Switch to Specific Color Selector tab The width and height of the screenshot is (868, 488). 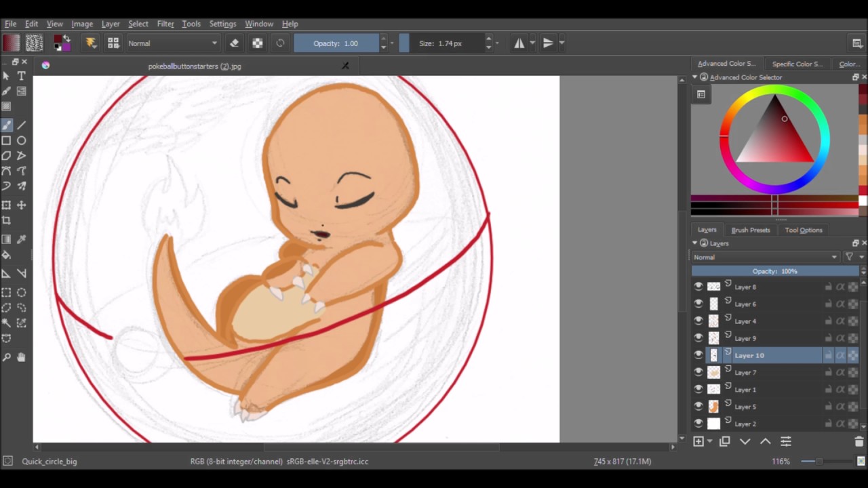(797, 64)
